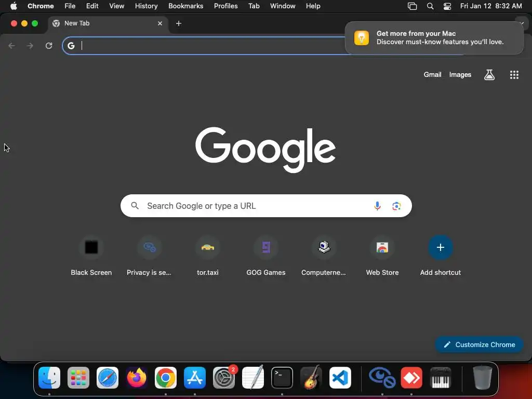532x399 pixels.
Task: Open the Help menu
Action: 313,6
